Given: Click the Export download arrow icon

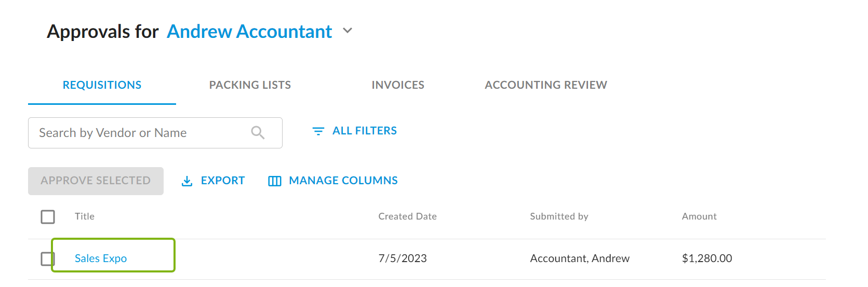Looking at the screenshot, I should pos(187,181).
